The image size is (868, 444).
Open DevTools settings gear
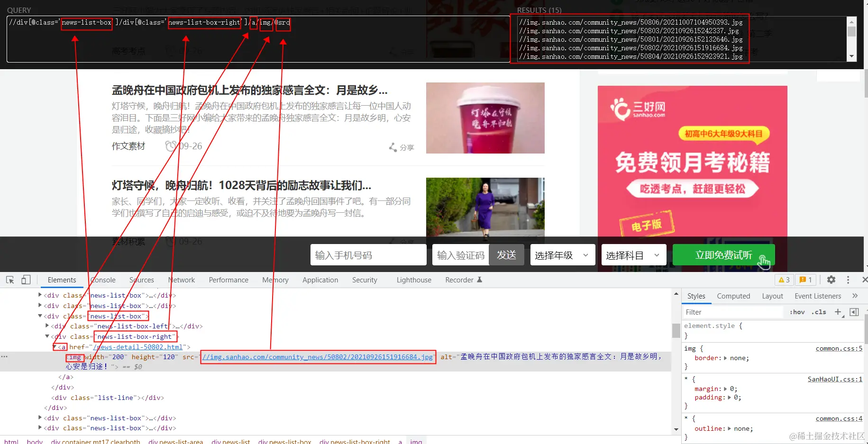coord(831,280)
